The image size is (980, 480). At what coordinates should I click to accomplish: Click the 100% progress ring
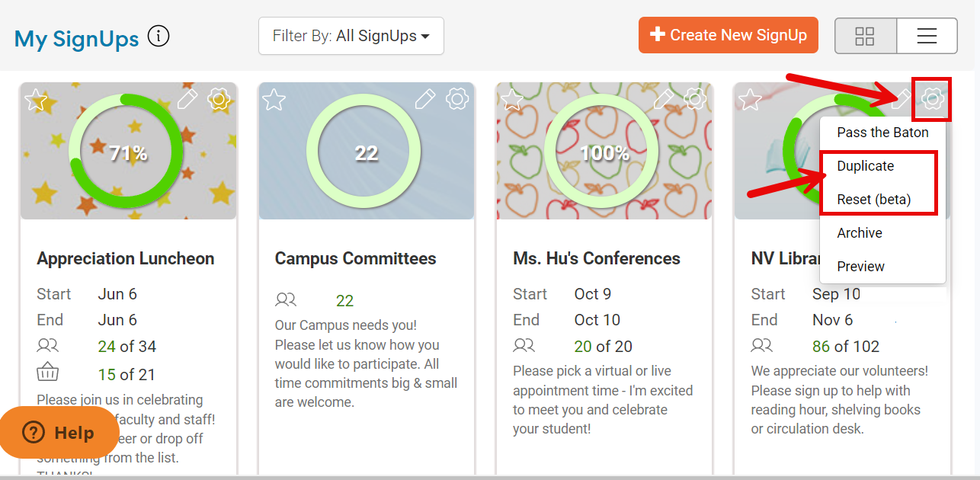604,152
